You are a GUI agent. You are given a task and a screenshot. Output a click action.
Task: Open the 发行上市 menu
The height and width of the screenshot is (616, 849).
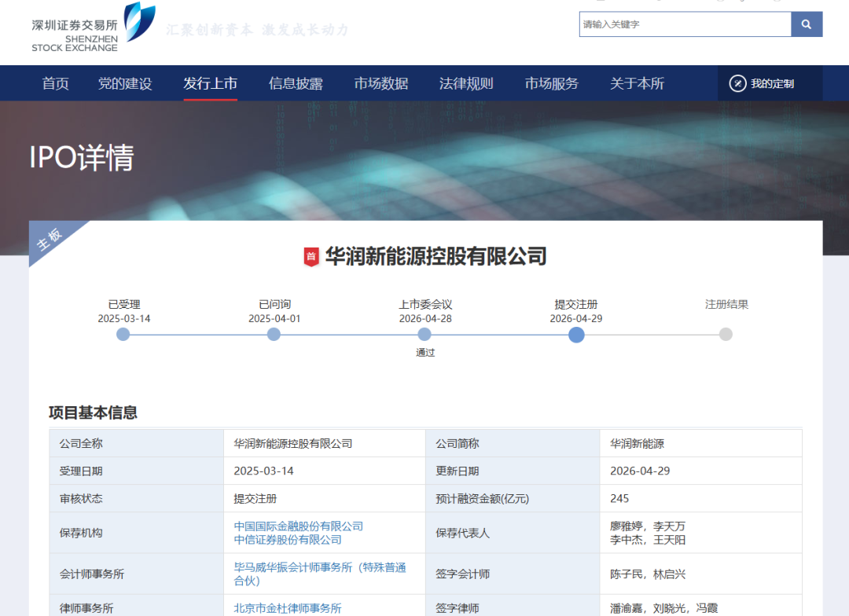210,83
